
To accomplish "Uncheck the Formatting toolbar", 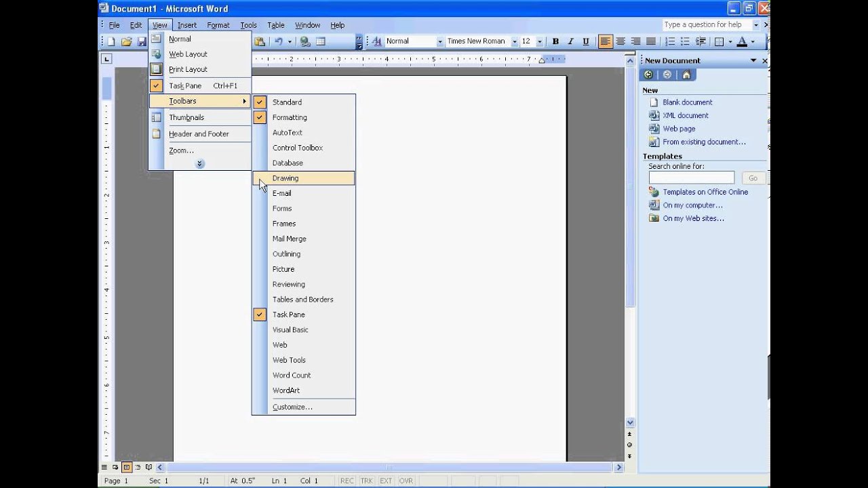I will click(x=304, y=117).
